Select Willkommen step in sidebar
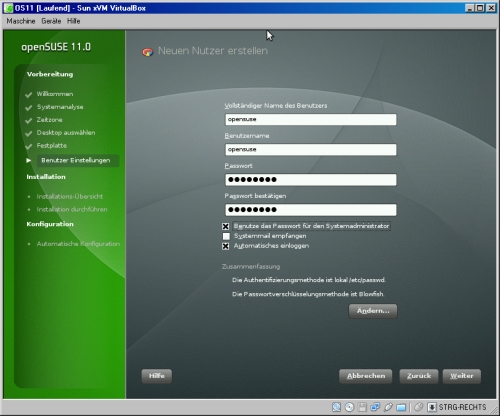500x416 pixels. pos(55,94)
